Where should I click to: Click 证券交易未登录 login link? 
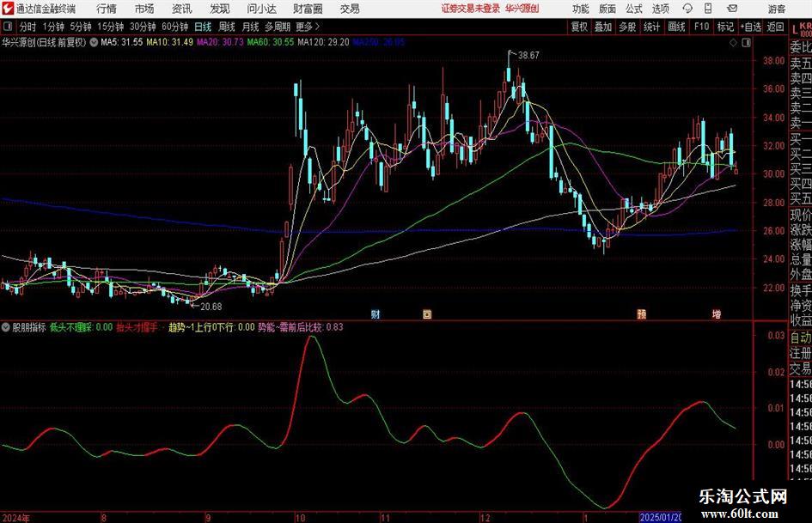click(471, 9)
